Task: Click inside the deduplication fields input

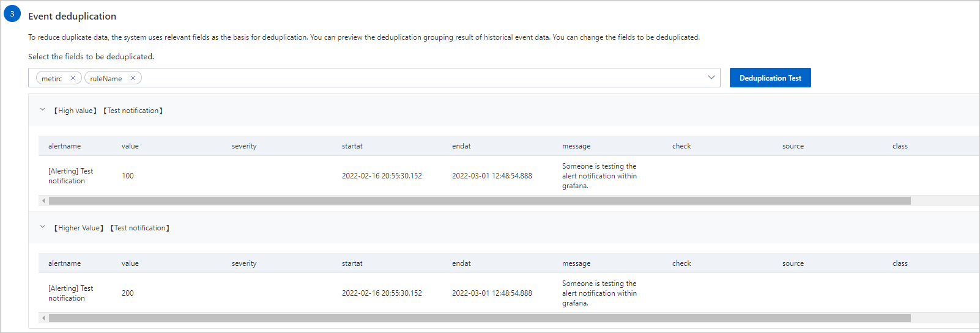Action: [x=374, y=78]
